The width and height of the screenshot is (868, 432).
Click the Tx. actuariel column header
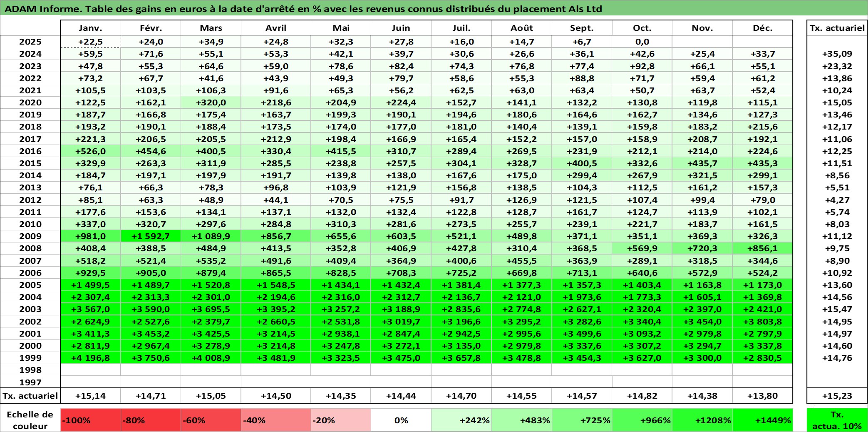pos(837,28)
